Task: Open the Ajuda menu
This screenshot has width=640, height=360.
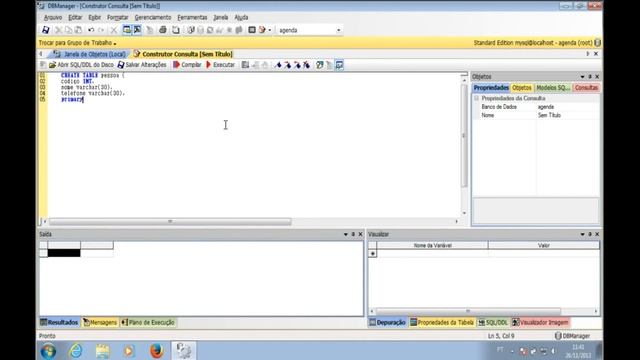Action: tap(241, 18)
